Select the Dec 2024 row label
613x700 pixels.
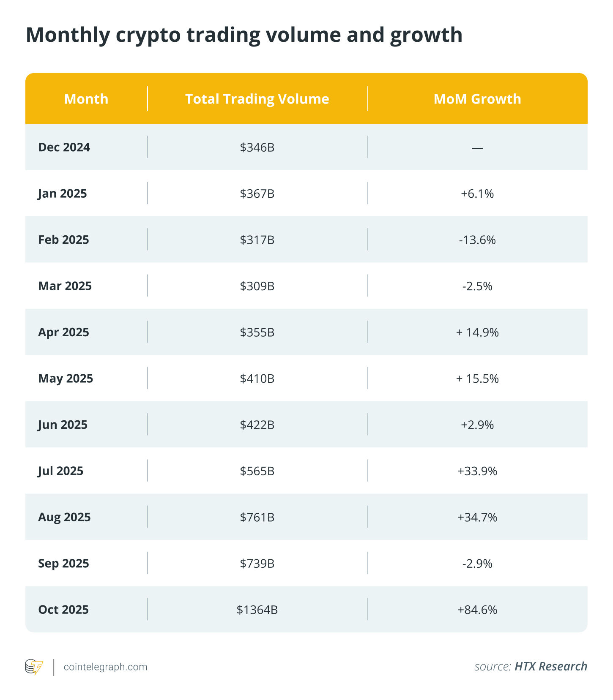pos(64,147)
